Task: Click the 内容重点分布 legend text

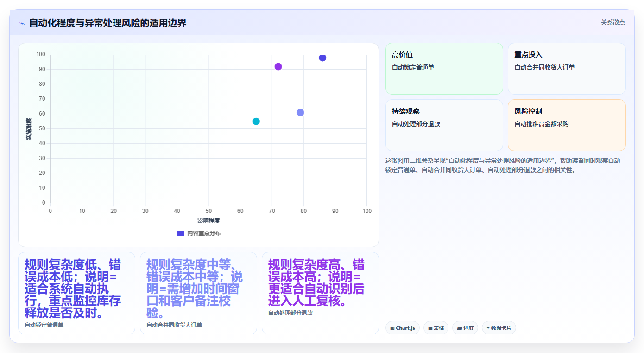Action: point(204,233)
